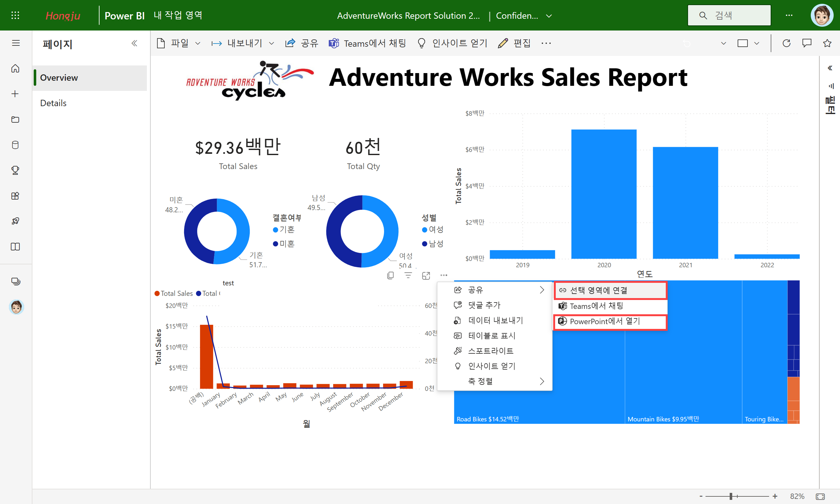Image resolution: width=840 pixels, height=504 pixels.
Task: Click the Home icon in left navigation
Action: pyautogui.click(x=15, y=69)
